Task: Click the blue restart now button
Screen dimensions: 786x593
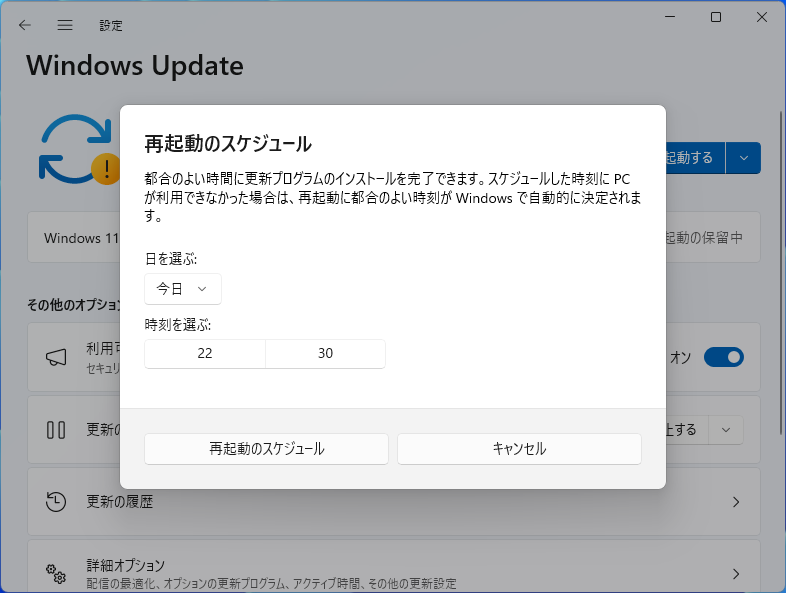Action: click(x=695, y=158)
